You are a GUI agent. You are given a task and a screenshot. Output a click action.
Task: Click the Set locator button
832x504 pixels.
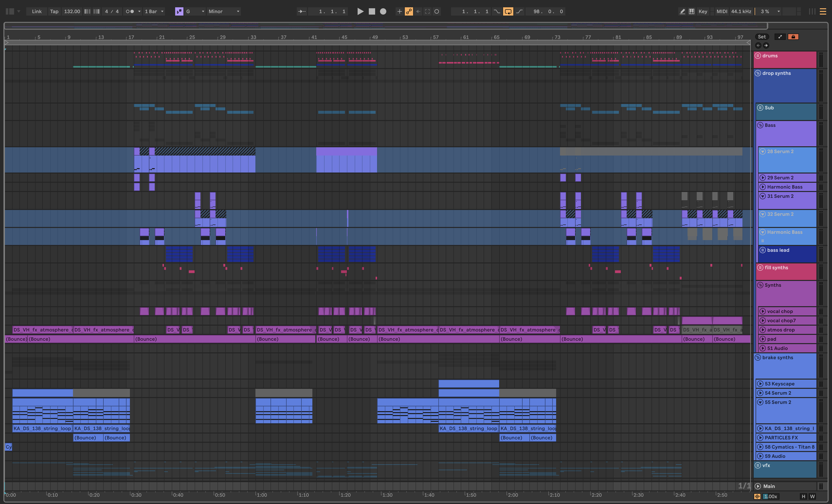click(762, 37)
